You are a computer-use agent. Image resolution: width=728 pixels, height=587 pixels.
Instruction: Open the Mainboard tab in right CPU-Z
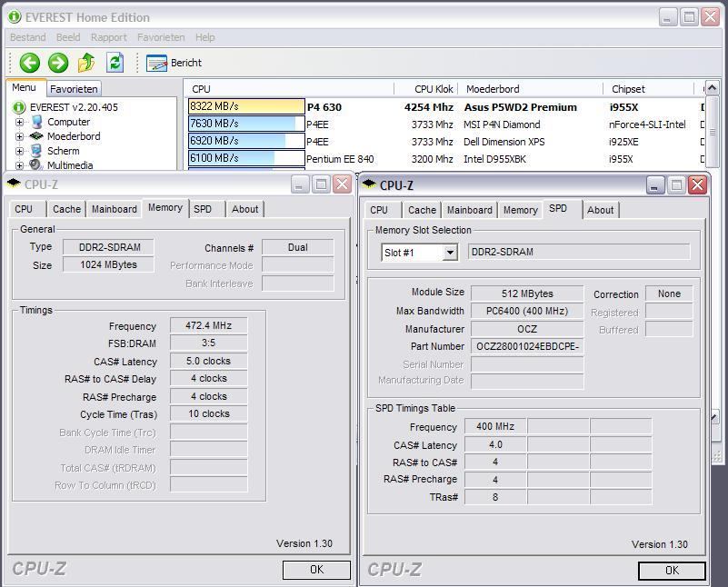point(469,210)
